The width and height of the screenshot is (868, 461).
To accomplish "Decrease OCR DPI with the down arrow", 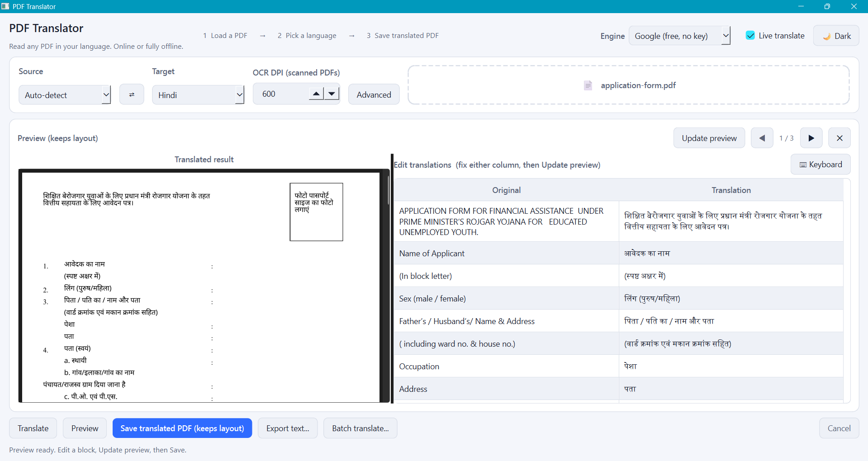I will [332, 94].
